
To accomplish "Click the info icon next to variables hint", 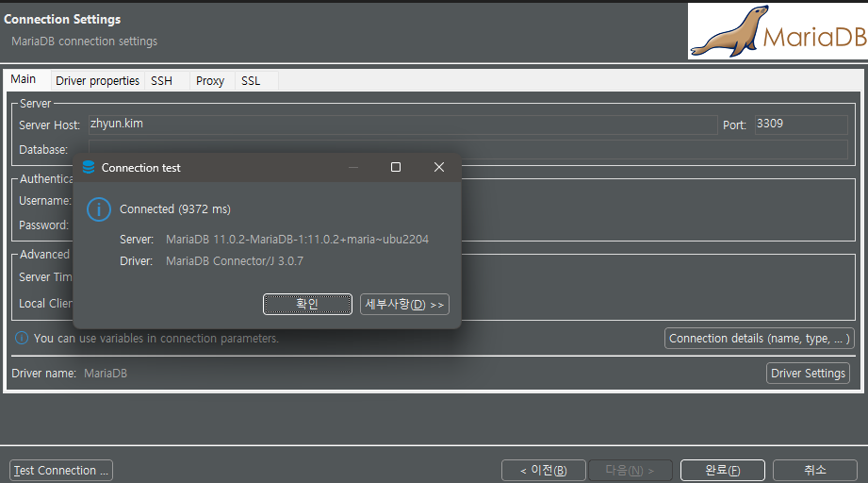I will point(21,338).
